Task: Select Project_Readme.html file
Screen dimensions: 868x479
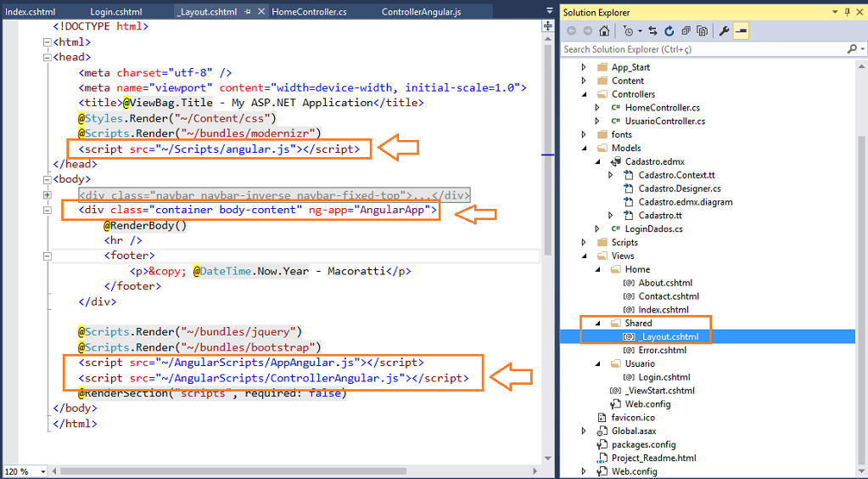Action: coord(654,458)
